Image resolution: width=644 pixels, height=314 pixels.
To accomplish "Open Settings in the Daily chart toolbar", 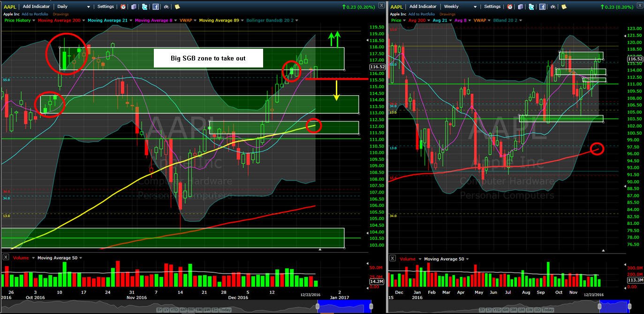I will pyautogui.click(x=106, y=7).
